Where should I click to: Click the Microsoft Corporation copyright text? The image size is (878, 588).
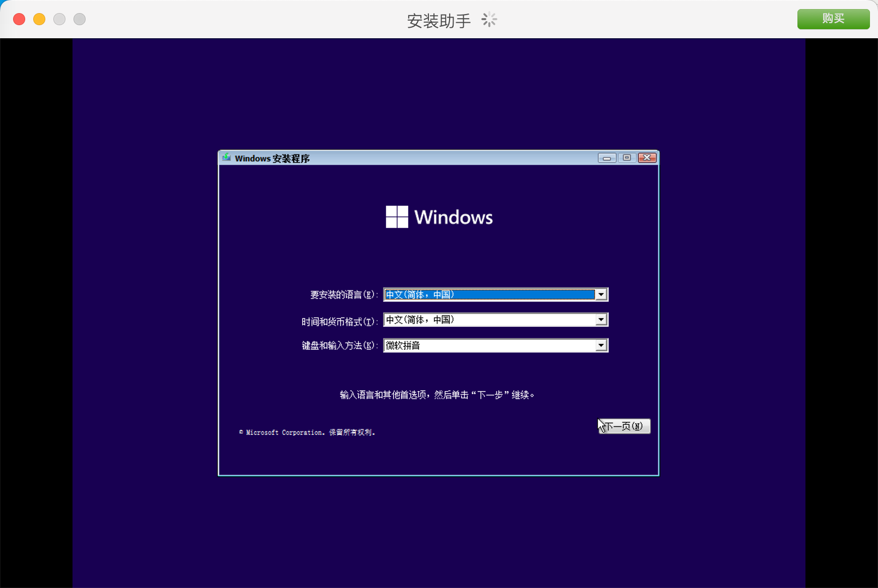307,432
